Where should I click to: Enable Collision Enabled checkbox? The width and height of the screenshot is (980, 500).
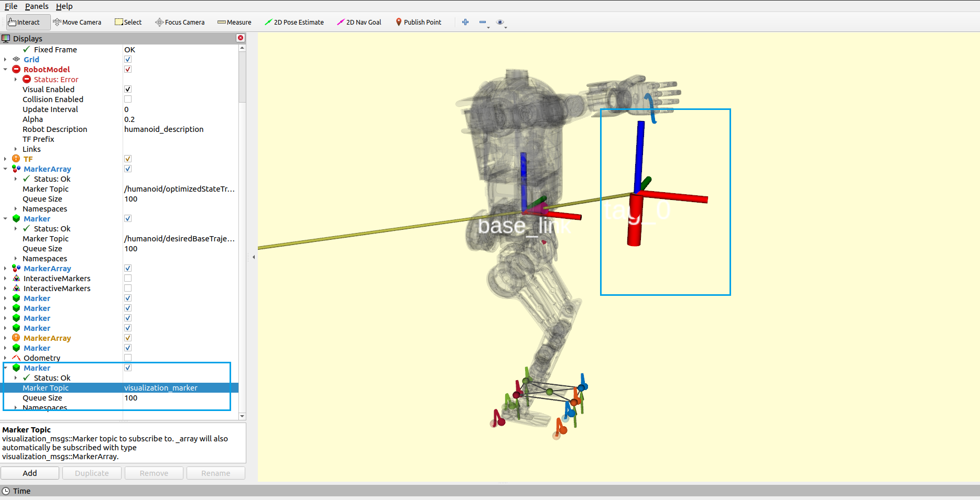[128, 99]
